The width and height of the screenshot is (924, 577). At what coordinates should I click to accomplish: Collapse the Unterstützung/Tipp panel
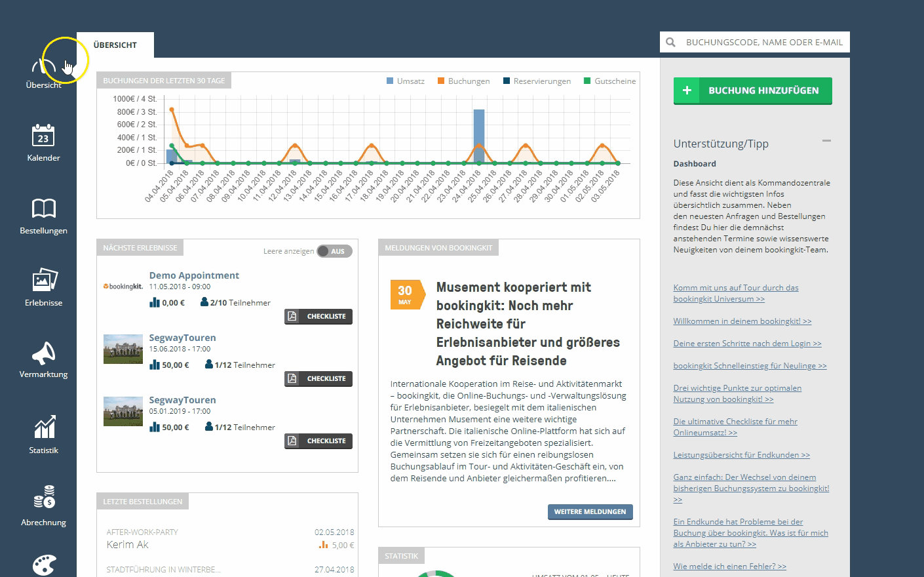[x=826, y=140]
